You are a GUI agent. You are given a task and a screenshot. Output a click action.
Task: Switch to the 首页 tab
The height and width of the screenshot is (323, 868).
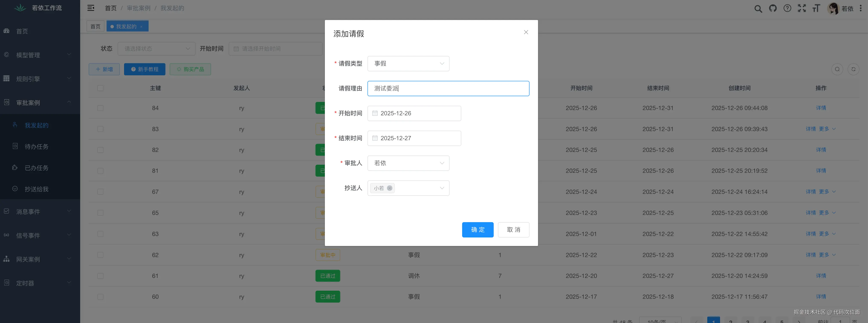click(95, 26)
